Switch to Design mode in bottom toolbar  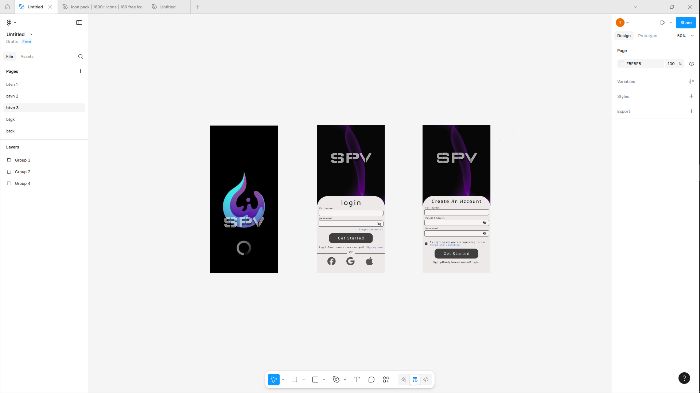click(415, 380)
